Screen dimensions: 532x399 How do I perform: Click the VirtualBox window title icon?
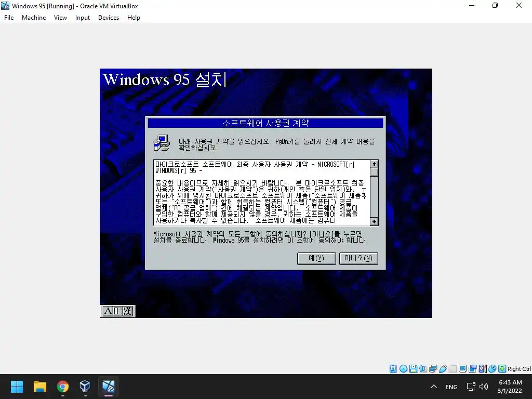(5, 6)
